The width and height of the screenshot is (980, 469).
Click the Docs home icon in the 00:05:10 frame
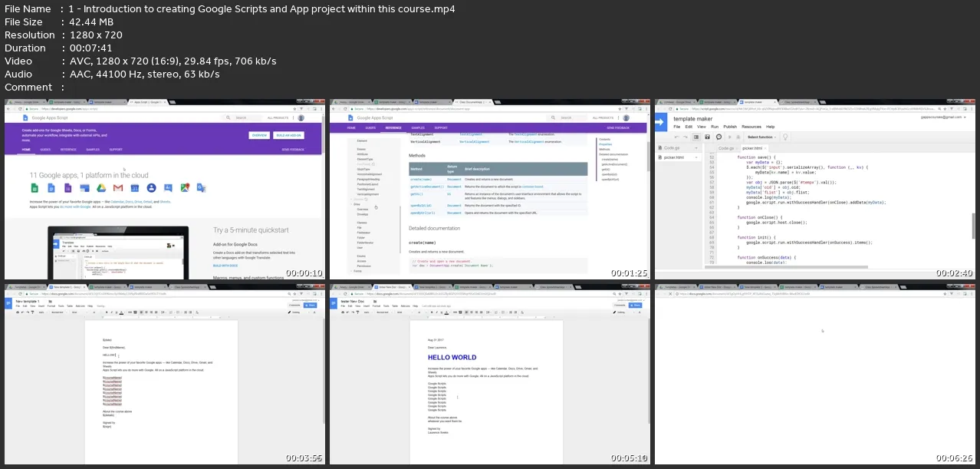coord(334,305)
